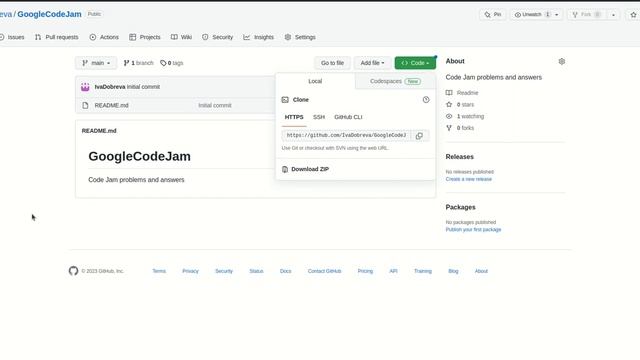The image size is (640, 360).
Task: Open the API footer link
Action: point(393,271)
